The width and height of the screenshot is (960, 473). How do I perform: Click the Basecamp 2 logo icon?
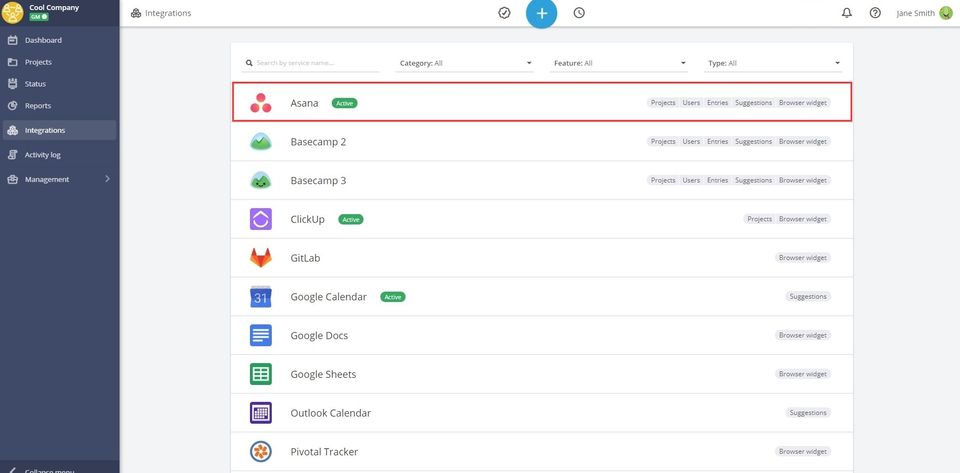tap(261, 141)
